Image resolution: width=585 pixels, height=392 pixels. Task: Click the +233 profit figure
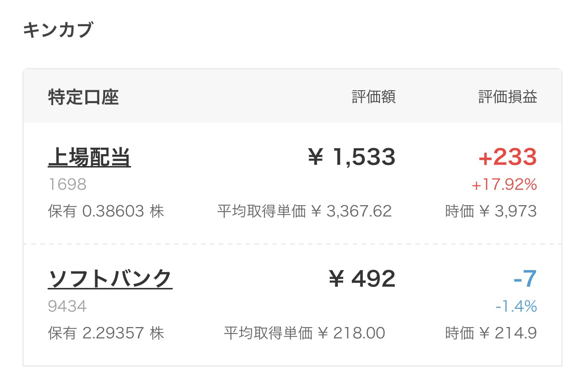click(x=508, y=158)
